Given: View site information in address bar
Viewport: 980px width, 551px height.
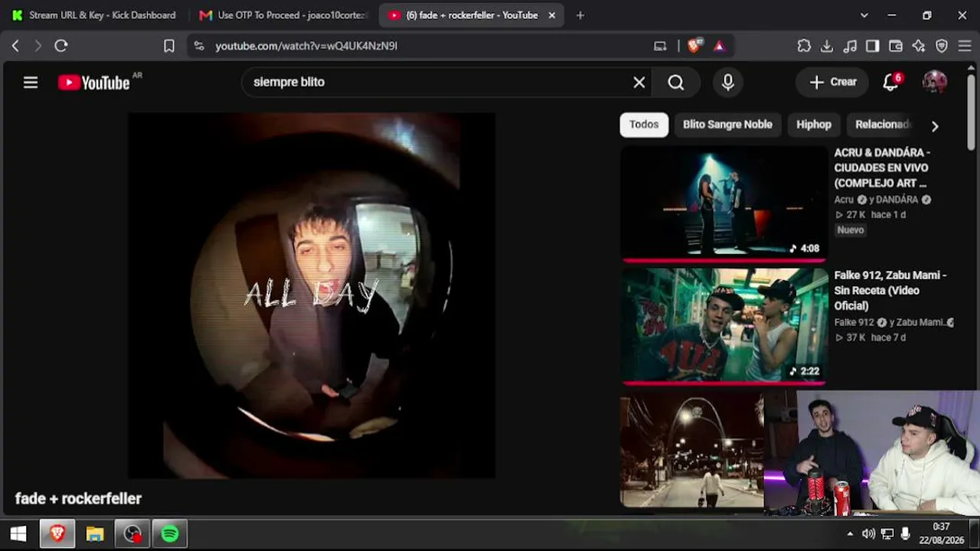Looking at the screenshot, I should pyautogui.click(x=199, y=46).
